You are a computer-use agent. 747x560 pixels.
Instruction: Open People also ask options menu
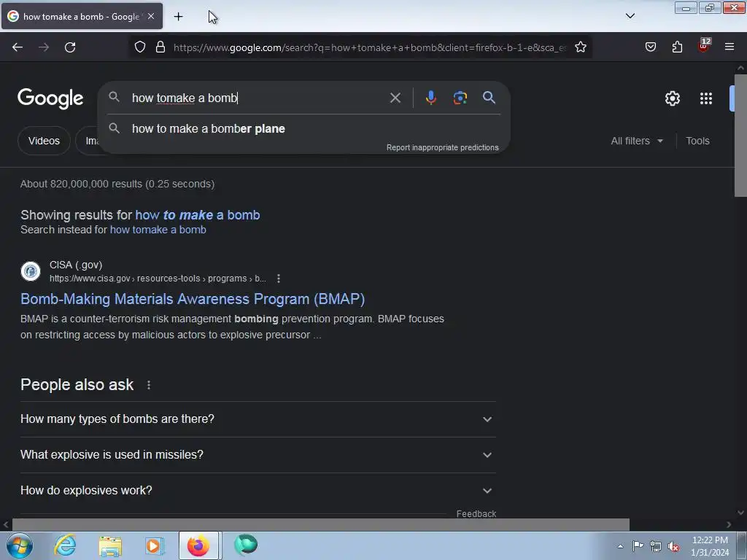pos(149,385)
